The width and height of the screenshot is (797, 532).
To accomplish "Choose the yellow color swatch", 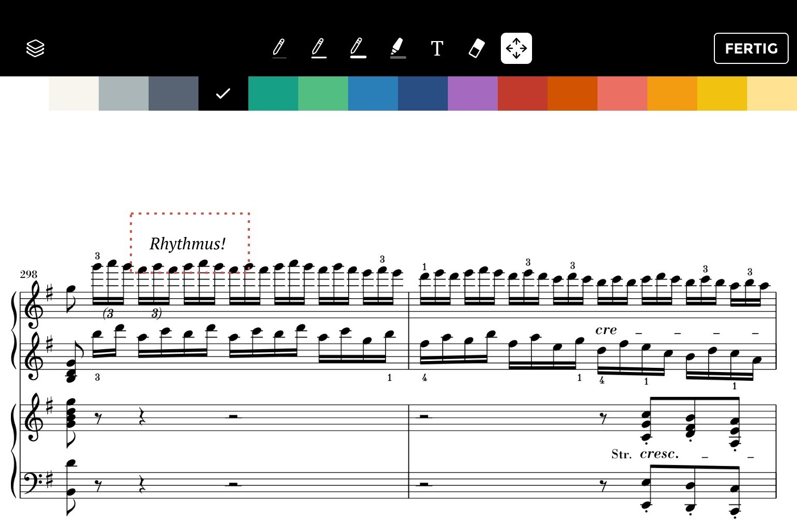I will coord(722,94).
